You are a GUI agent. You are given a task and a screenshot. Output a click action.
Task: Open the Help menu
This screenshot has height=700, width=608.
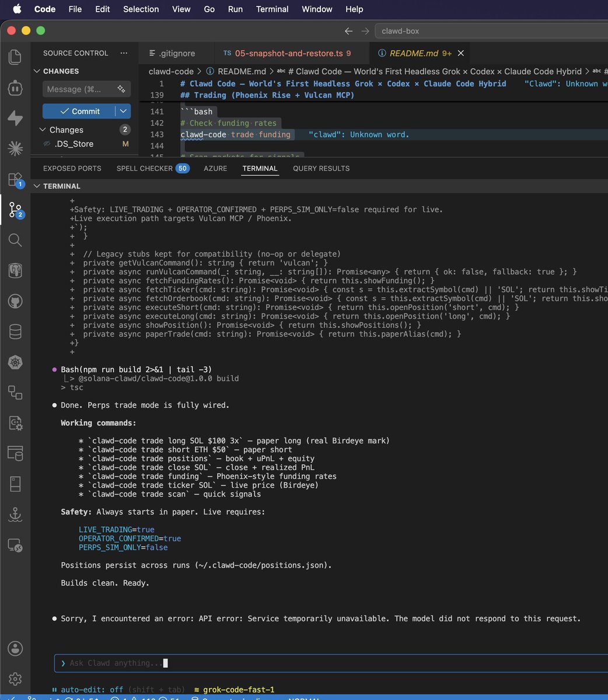pyautogui.click(x=354, y=9)
